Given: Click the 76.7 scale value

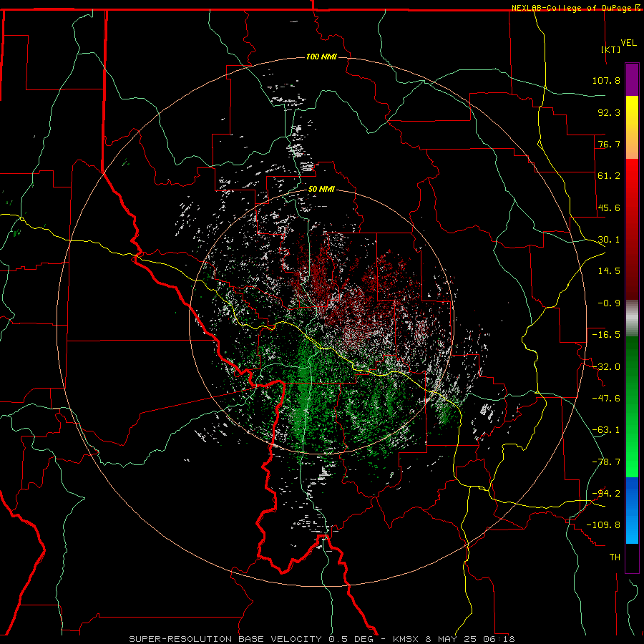Looking at the screenshot, I should (x=609, y=144).
